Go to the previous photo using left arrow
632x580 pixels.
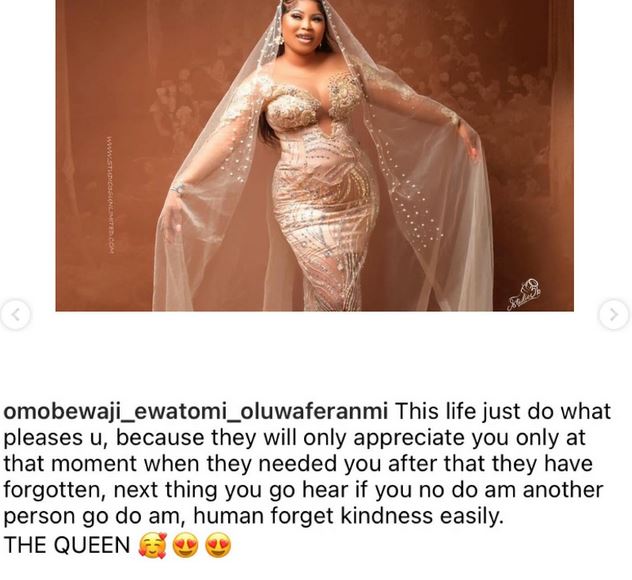[15, 314]
